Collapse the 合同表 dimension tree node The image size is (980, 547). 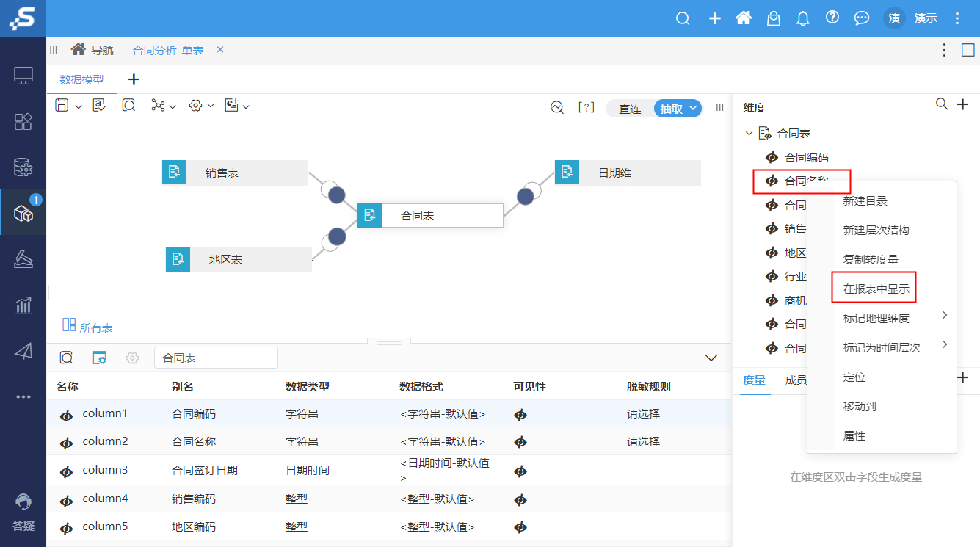(x=749, y=133)
